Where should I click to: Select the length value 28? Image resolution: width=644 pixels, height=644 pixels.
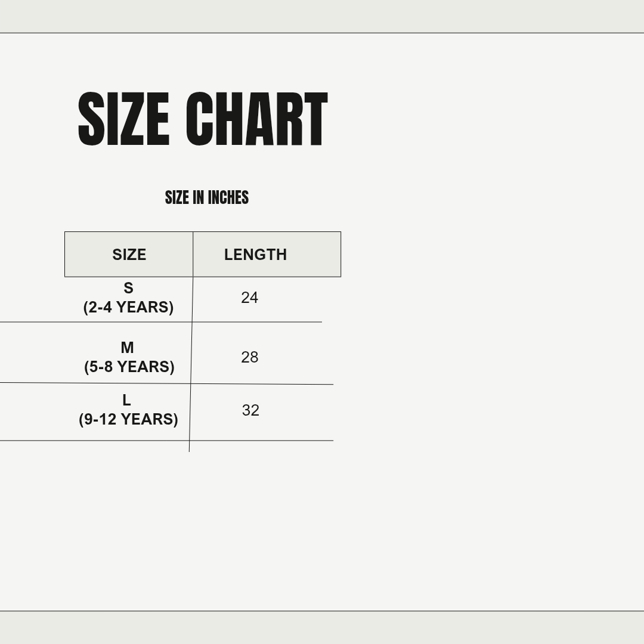pos(249,357)
